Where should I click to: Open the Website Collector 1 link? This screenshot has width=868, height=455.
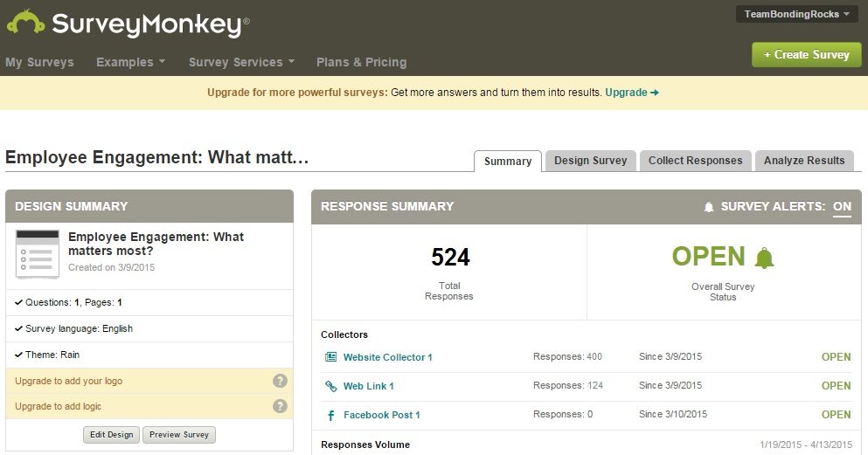[387, 357]
